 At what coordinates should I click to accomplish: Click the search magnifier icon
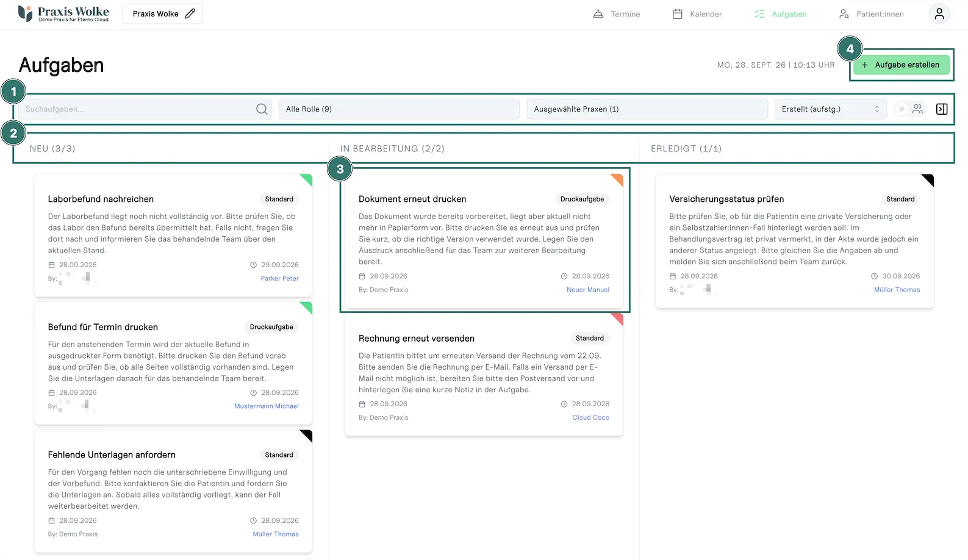[262, 109]
